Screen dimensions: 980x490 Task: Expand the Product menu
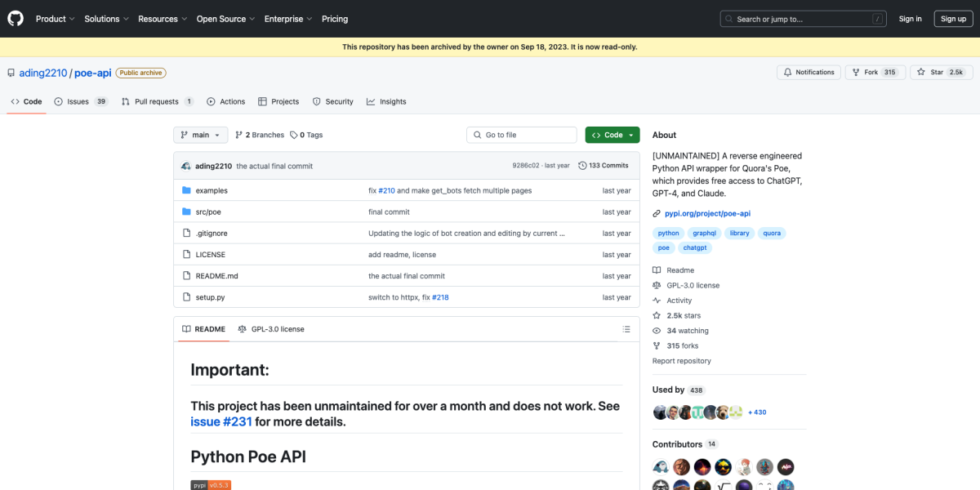(x=55, y=19)
